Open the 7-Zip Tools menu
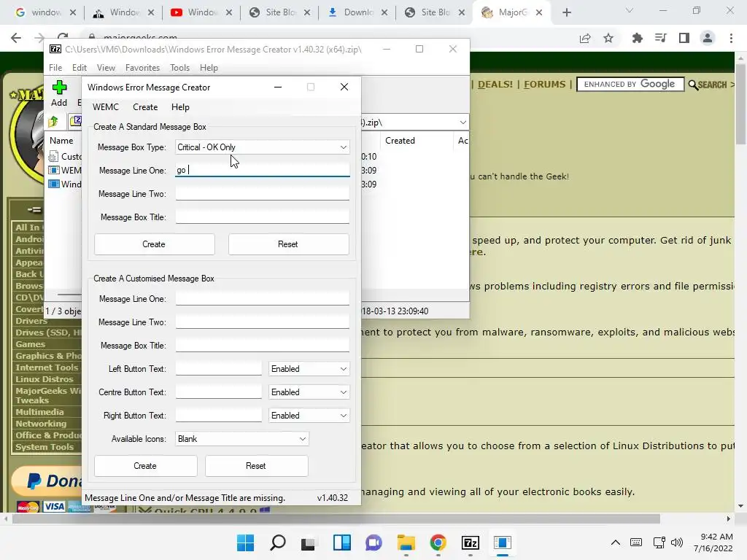This screenshot has width=747, height=560. tap(179, 68)
